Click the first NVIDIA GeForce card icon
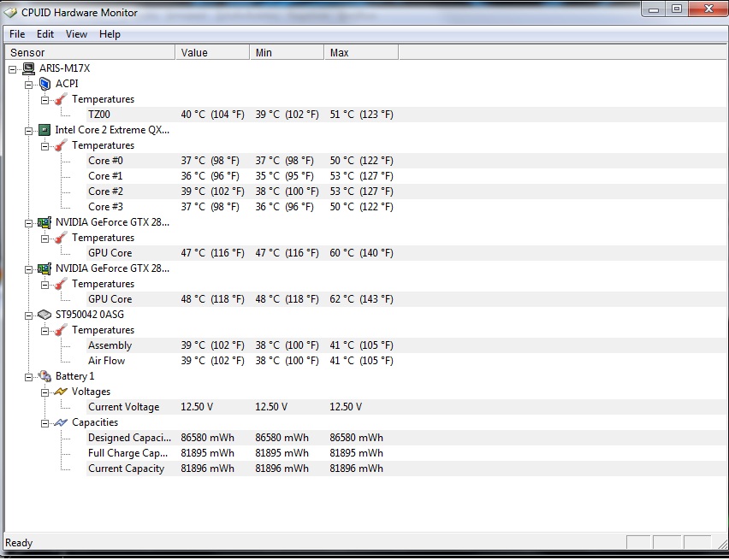The width and height of the screenshot is (729, 560). coord(44,222)
